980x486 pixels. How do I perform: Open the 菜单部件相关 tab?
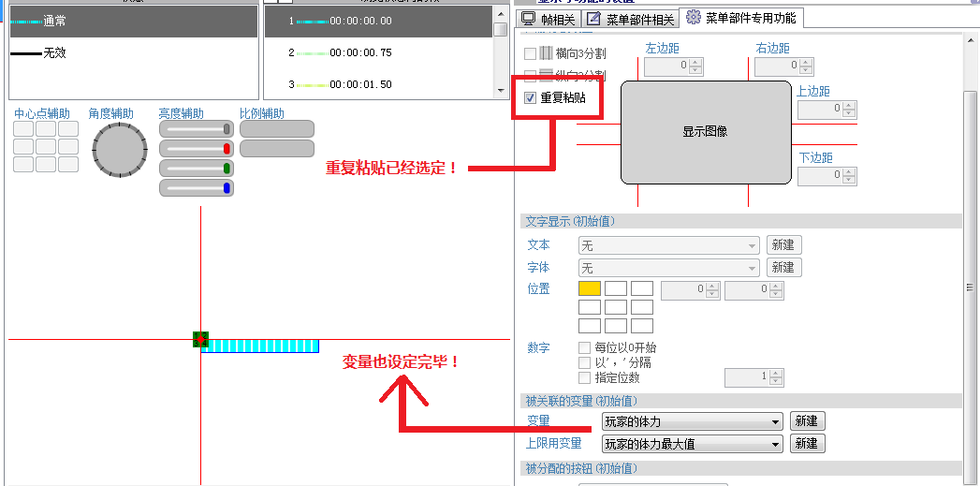point(631,20)
